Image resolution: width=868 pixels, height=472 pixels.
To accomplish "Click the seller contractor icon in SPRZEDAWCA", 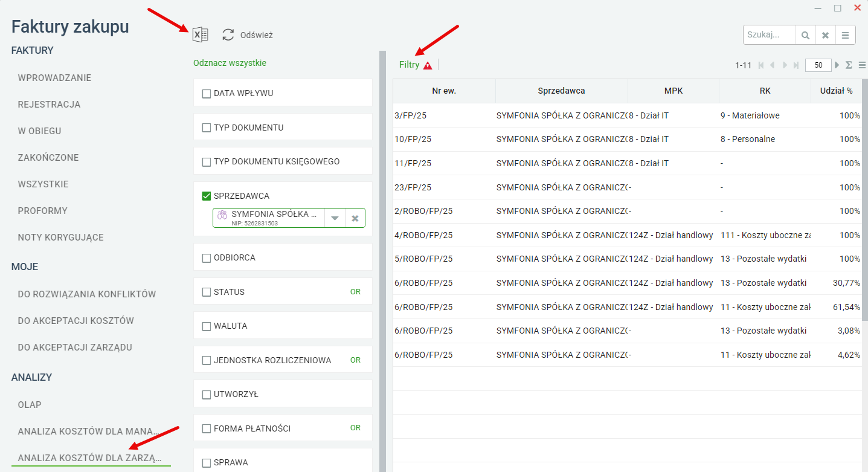I will coord(222,214).
